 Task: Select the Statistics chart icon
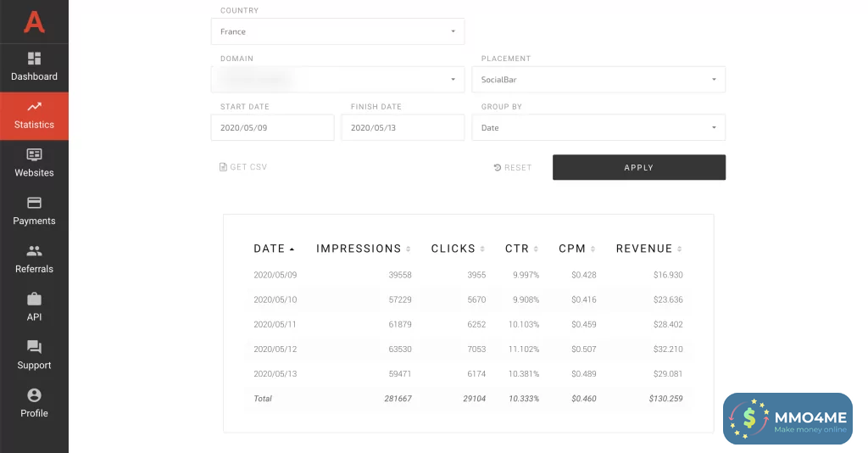[x=34, y=107]
